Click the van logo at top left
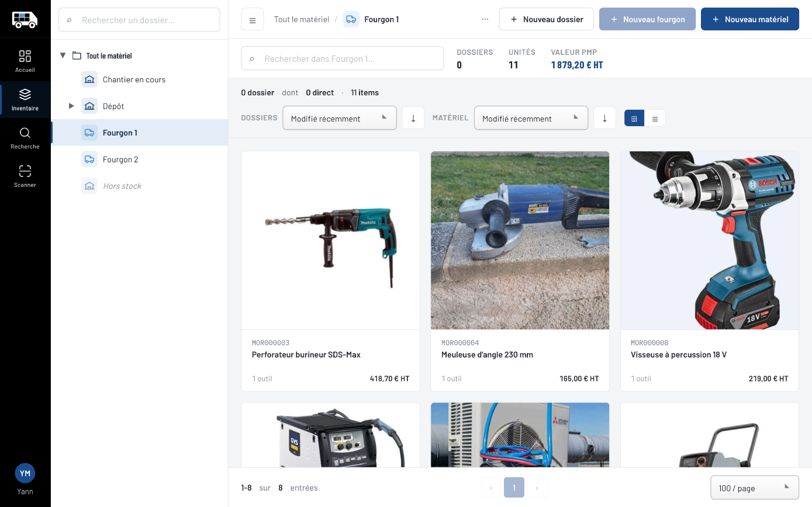The width and height of the screenshot is (812, 507). tap(25, 19)
